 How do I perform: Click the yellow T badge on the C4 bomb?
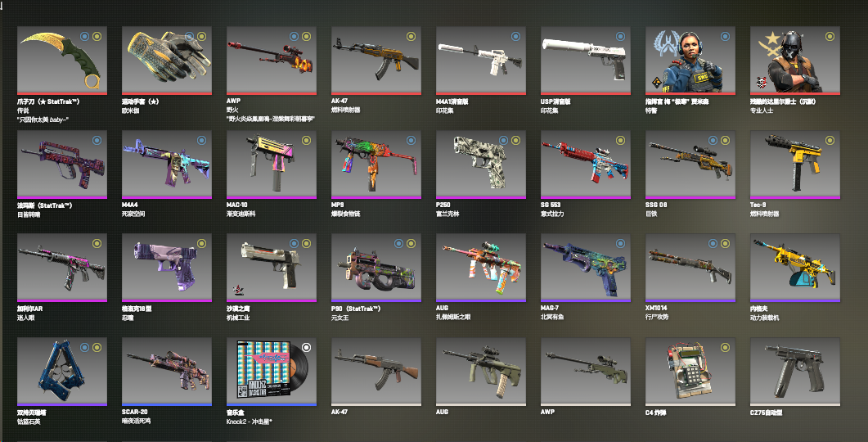pos(725,347)
